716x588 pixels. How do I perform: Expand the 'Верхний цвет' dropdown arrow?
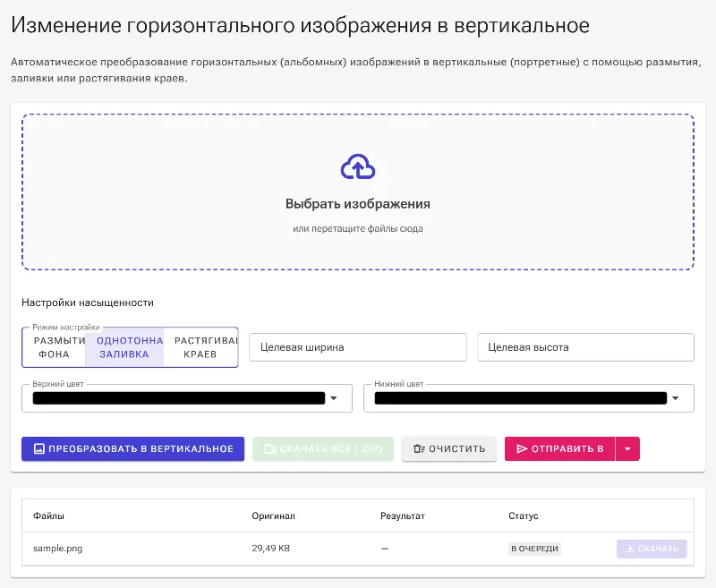[x=334, y=398]
